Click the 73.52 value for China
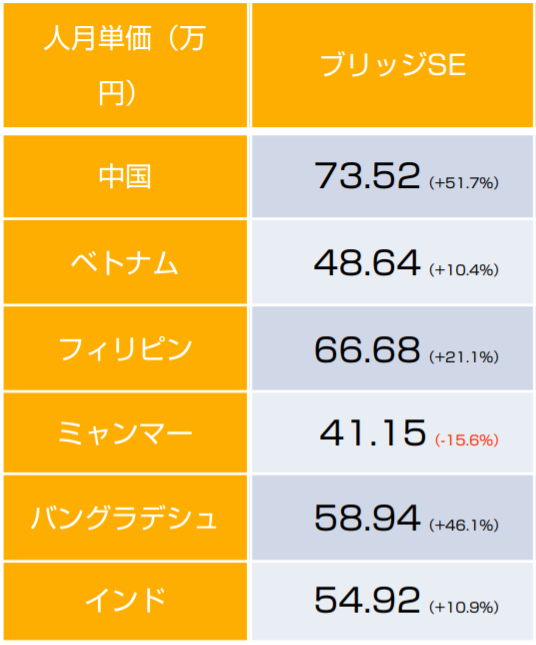The width and height of the screenshot is (536, 645). pos(367,176)
